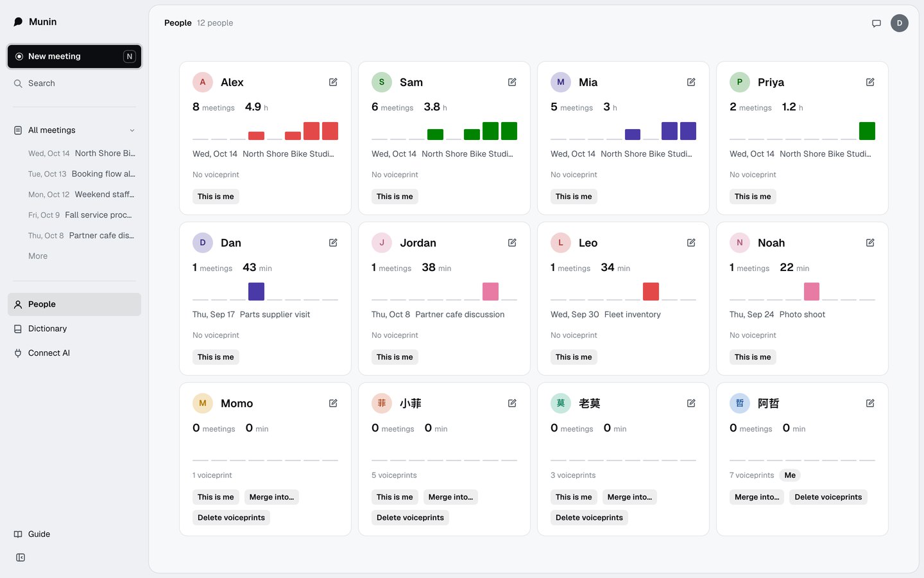The image size is (924, 578).
Task: Click the edit icon on Alex's card
Action: (x=333, y=82)
